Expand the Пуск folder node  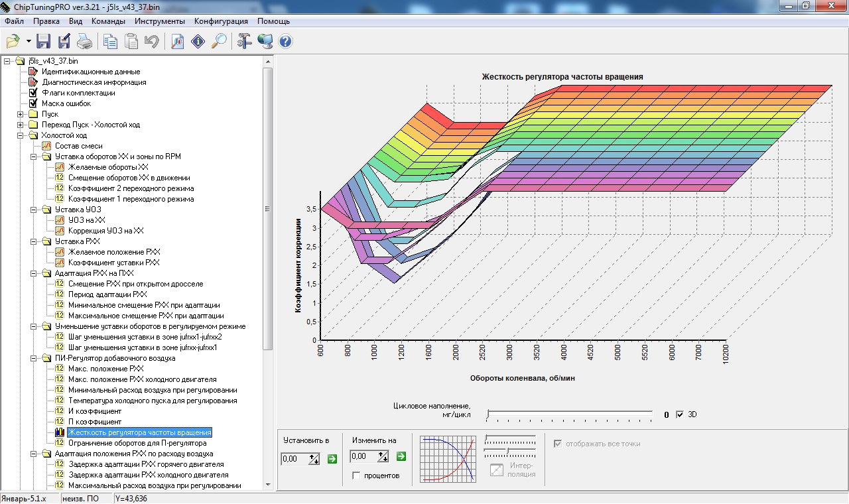[21, 114]
